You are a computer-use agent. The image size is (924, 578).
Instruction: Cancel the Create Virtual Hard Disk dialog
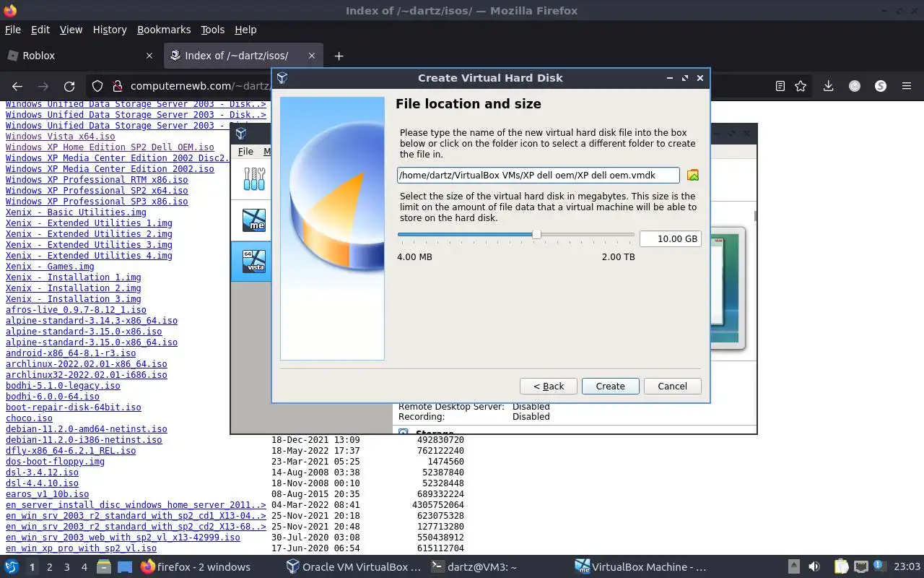pyautogui.click(x=672, y=387)
